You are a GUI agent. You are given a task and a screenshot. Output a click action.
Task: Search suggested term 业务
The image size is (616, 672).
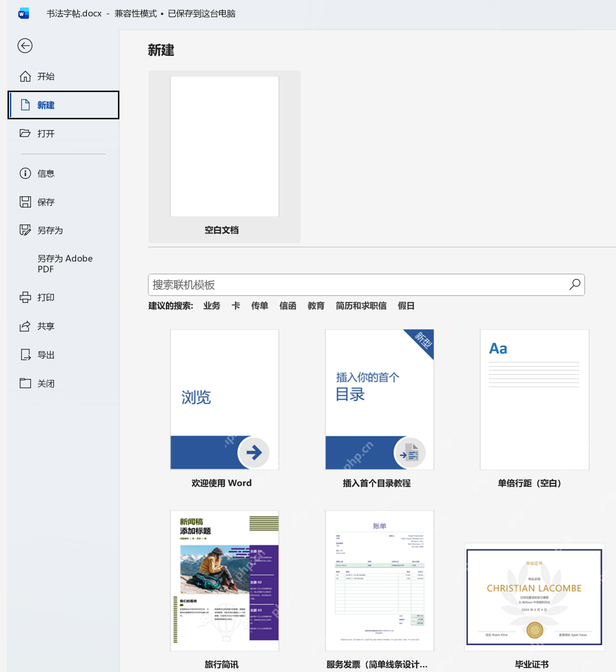pos(212,306)
